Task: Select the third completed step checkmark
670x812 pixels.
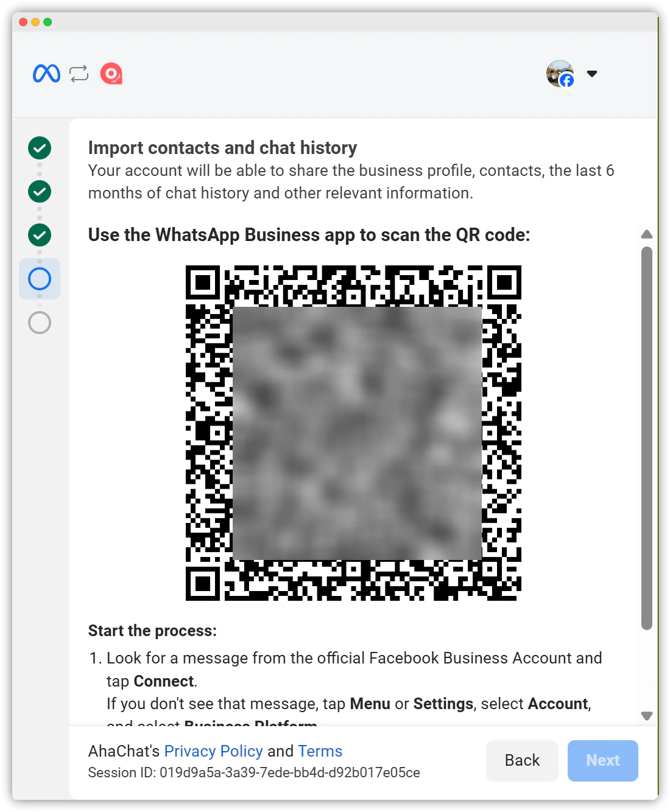Action: pyautogui.click(x=40, y=235)
